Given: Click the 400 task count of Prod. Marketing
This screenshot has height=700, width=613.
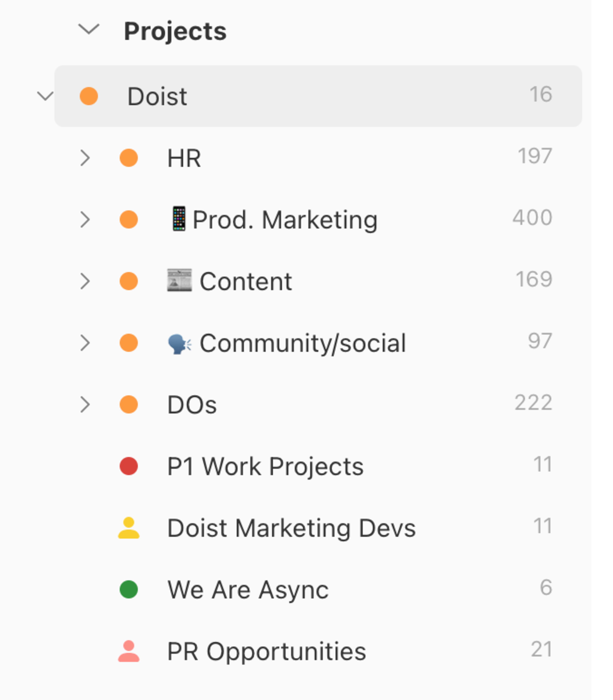Looking at the screenshot, I should (532, 217).
